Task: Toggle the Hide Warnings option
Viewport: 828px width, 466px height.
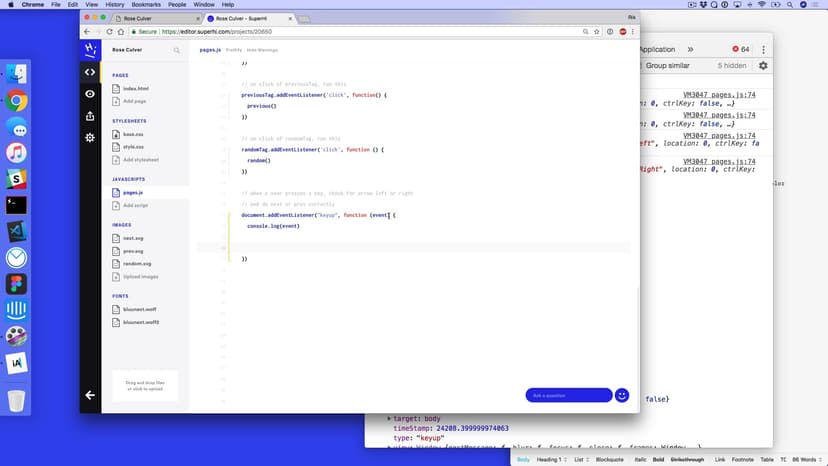Action: [x=262, y=49]
